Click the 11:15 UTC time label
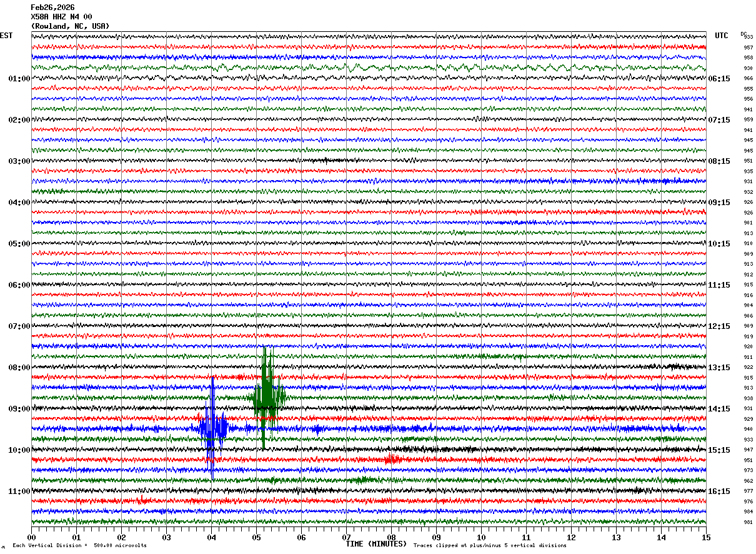This screenshot has width=756, height=554. [x=719, y=285]
